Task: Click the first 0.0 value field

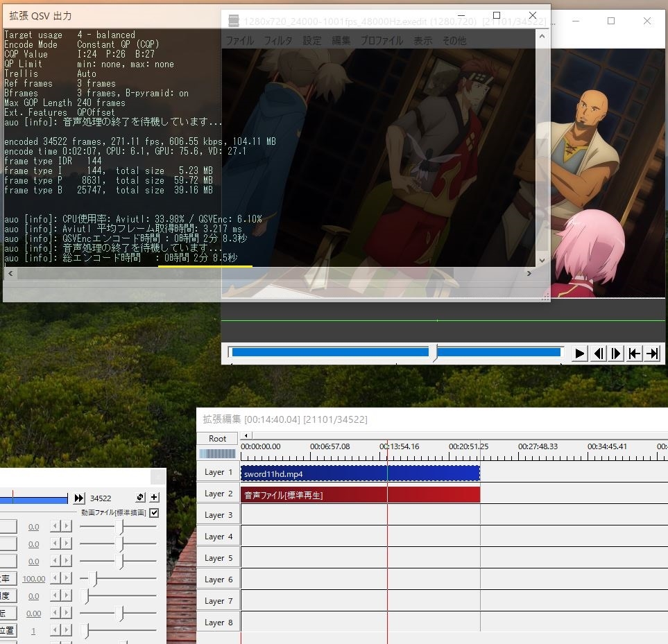Action: click(x=34, y=527)
